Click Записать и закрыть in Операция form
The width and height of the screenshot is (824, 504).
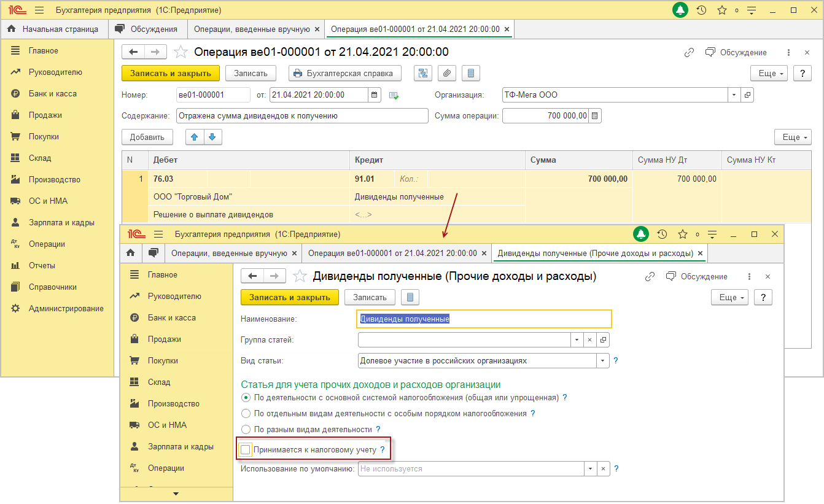point(171,73)
